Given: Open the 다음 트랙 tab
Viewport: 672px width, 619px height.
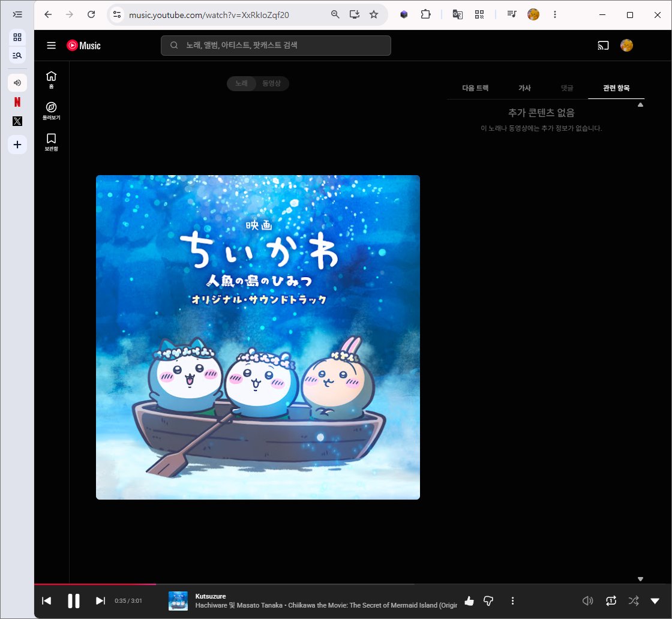Looking at the screenshot, I should (475, 88).
